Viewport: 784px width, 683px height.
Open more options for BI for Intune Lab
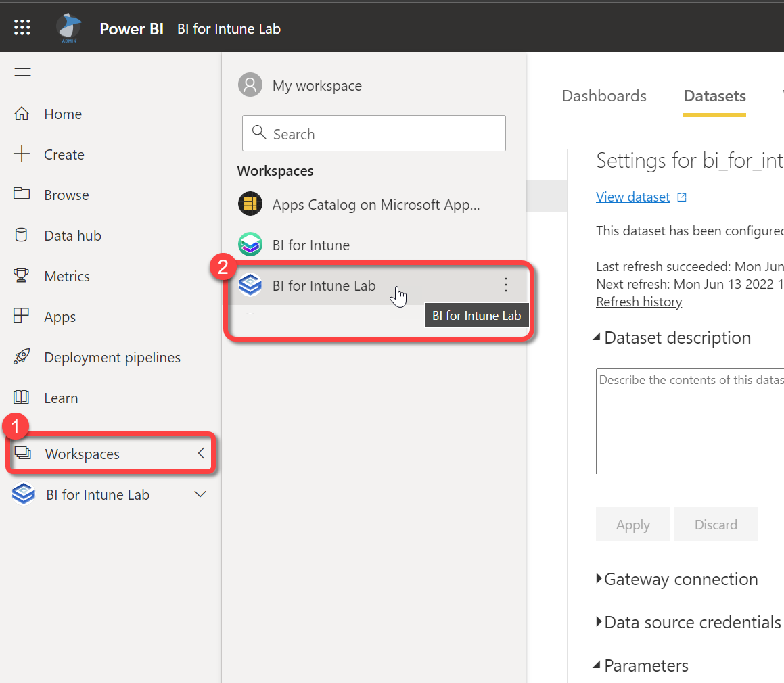click(506, 285)
